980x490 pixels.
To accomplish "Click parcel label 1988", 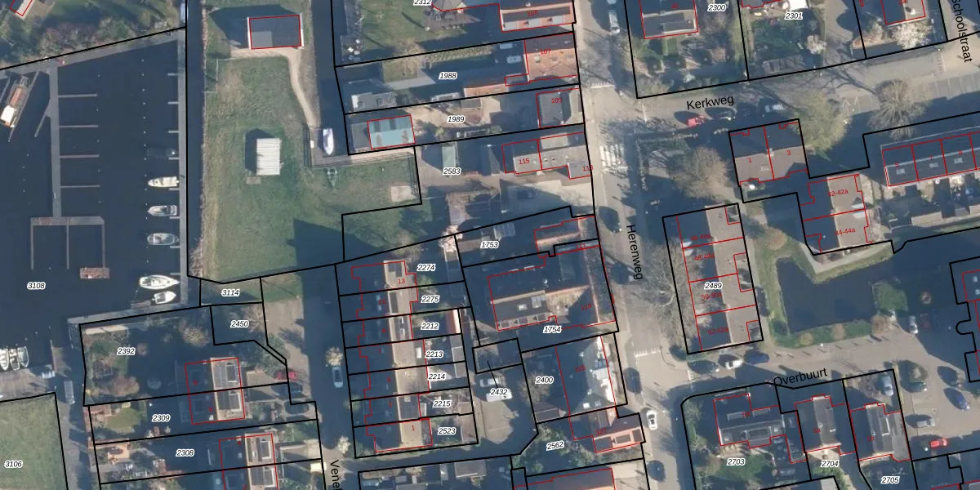I will click(448, 75).
